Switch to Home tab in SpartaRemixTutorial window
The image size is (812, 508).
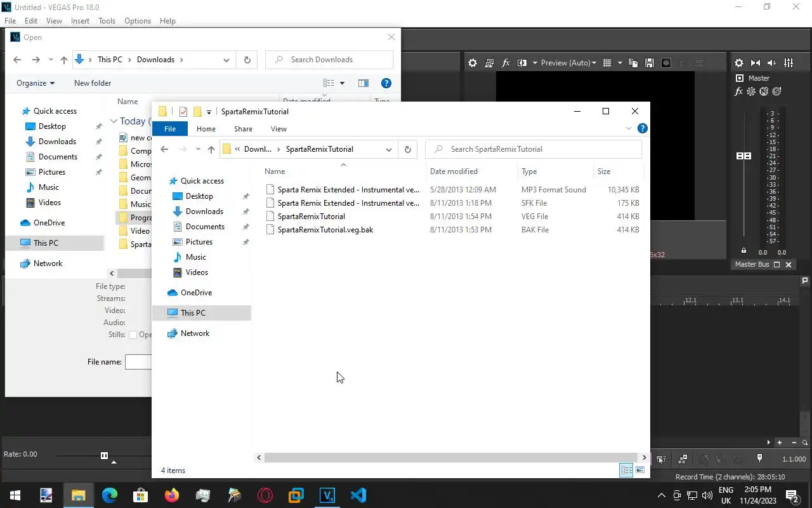click(206, 129)
